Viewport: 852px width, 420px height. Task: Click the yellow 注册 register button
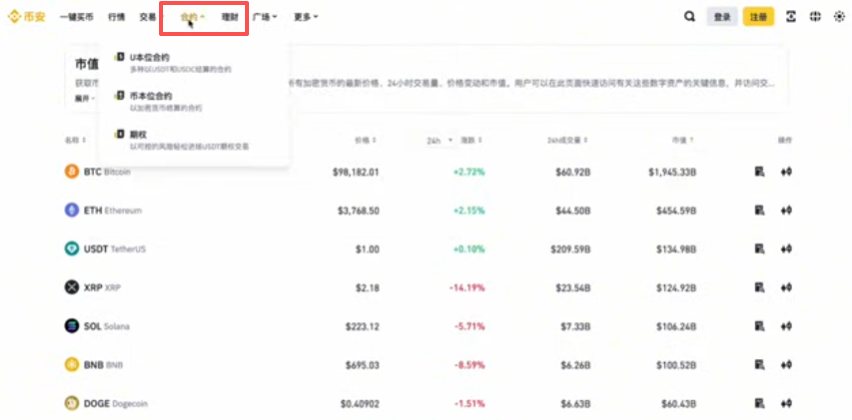click(x=758, y=17)
